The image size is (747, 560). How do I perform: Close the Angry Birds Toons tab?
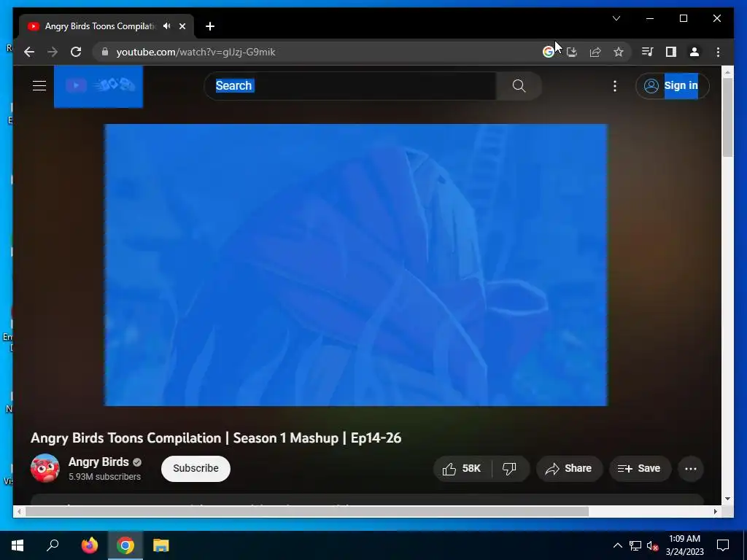(182, 26)
